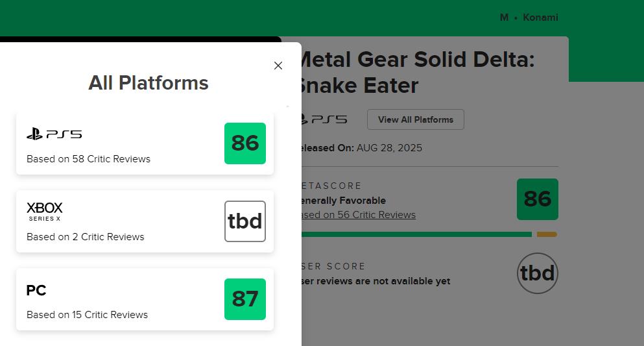Click the Metascore 86 badge on game page
The image size is (644, 346).
click(x=537, y=199)
